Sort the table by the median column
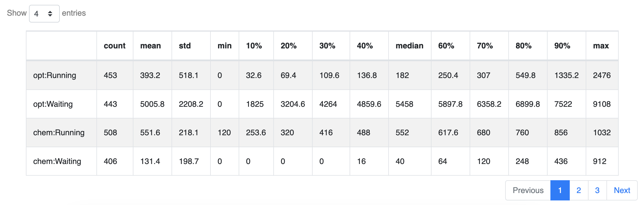 (x=409, y=46)
